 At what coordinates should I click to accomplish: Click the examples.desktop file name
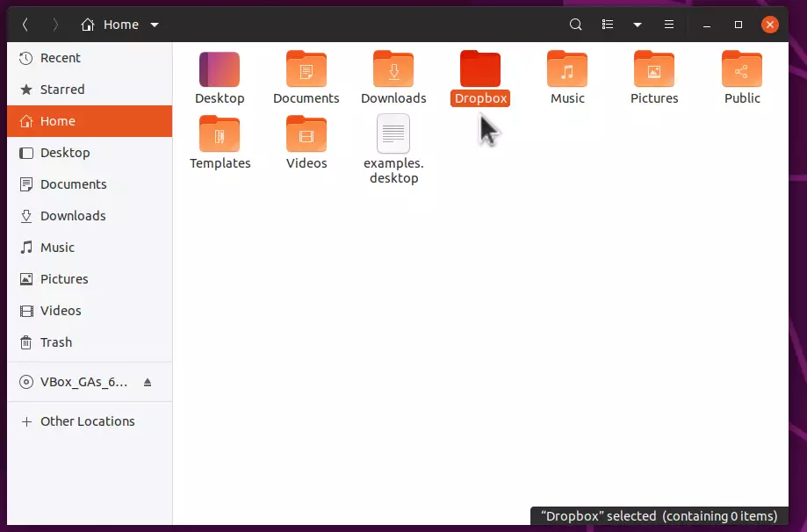point(393,170)
